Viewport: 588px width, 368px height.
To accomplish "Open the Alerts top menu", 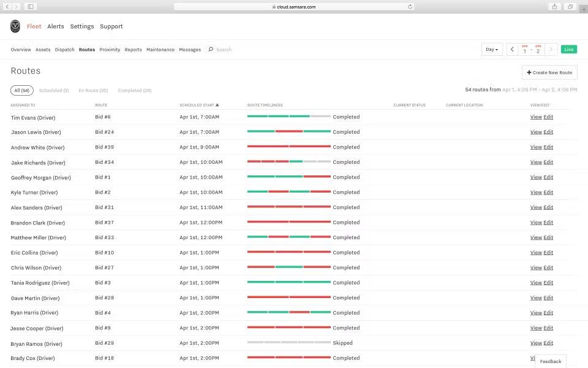I will pos(56,26).
